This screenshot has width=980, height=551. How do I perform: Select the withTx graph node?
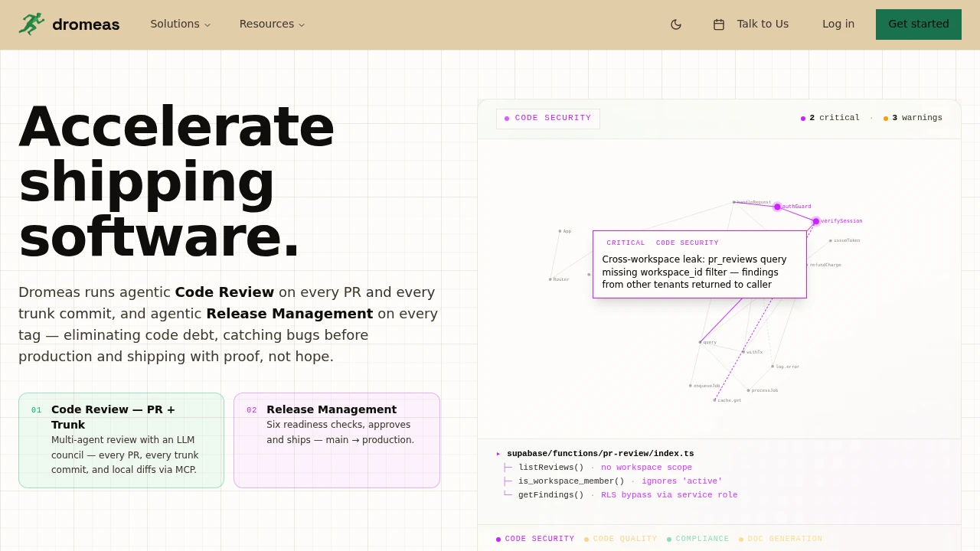click(x=743, y=352)
